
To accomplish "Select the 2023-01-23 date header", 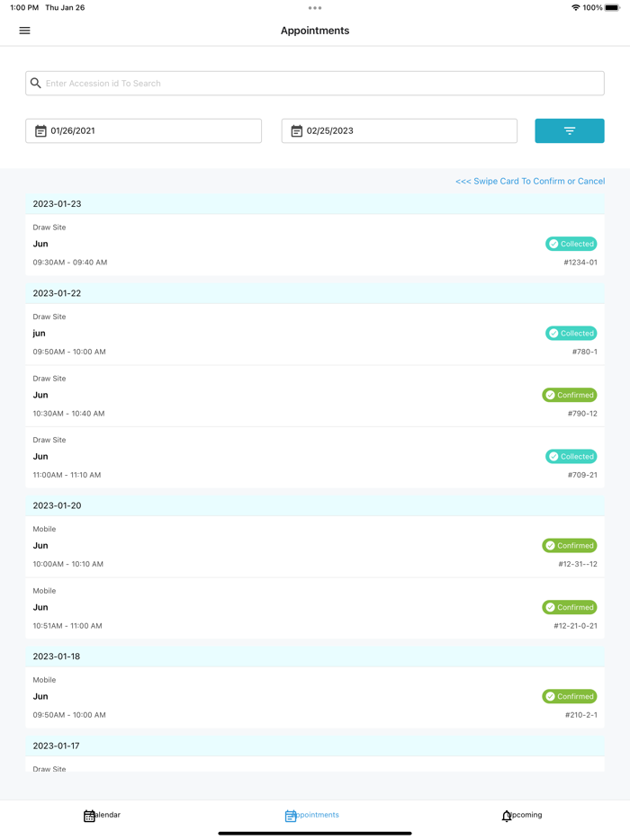I will point(315,203).
